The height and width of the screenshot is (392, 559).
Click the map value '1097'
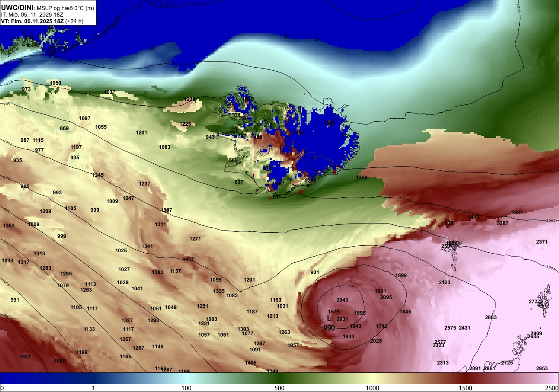85,118
